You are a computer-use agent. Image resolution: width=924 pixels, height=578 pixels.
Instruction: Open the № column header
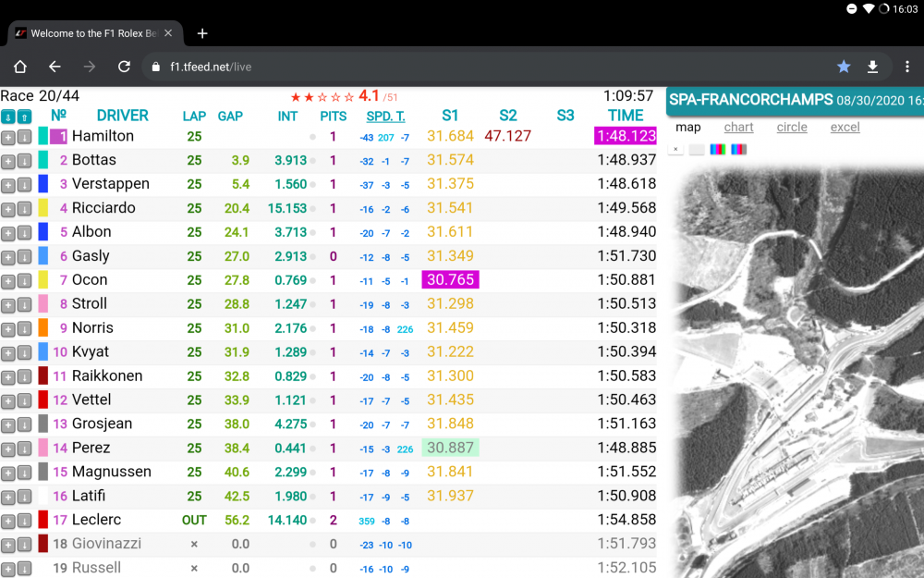57,116
